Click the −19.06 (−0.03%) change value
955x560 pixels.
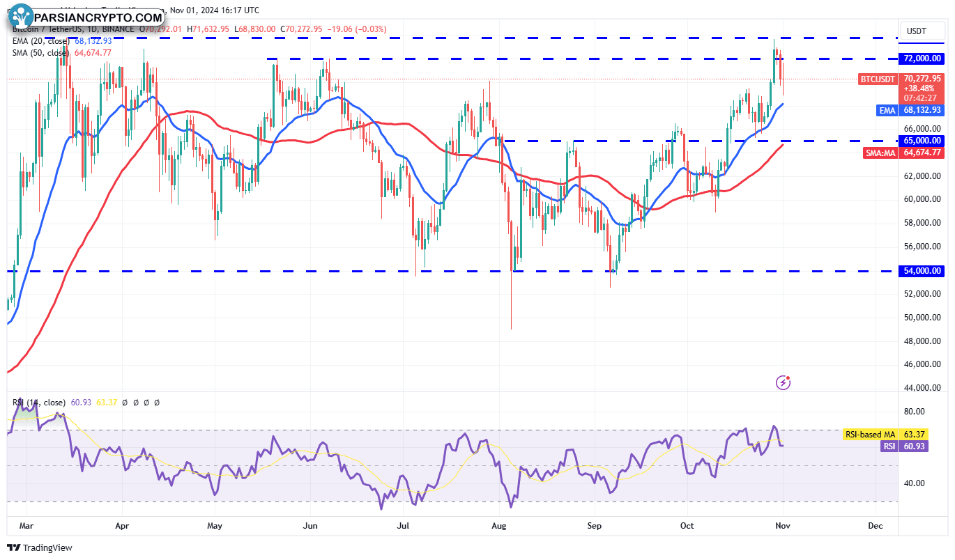click(358, 29)
